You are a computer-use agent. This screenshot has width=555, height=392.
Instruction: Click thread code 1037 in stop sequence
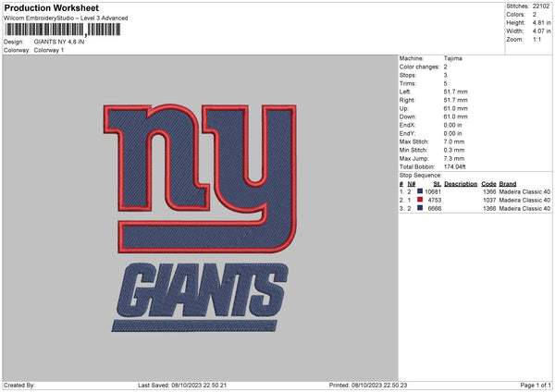point(489,201)
